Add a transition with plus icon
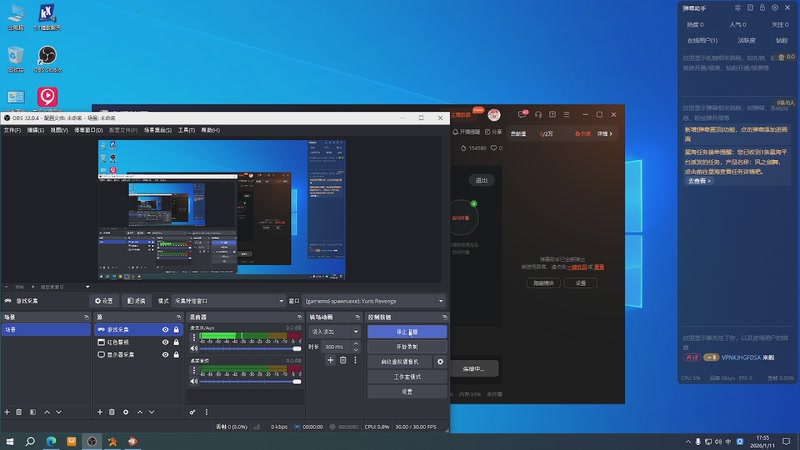Screen dimensions: 800x450 [x=331, y=360]
